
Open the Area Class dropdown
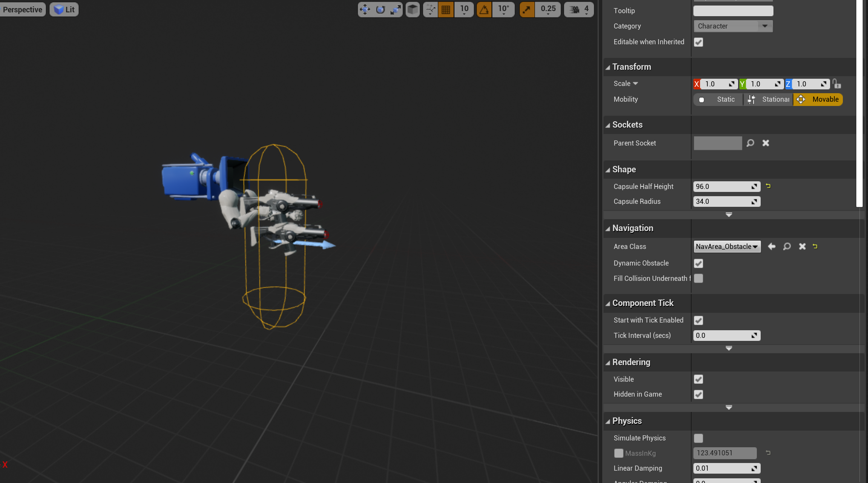tap(754, 246)
